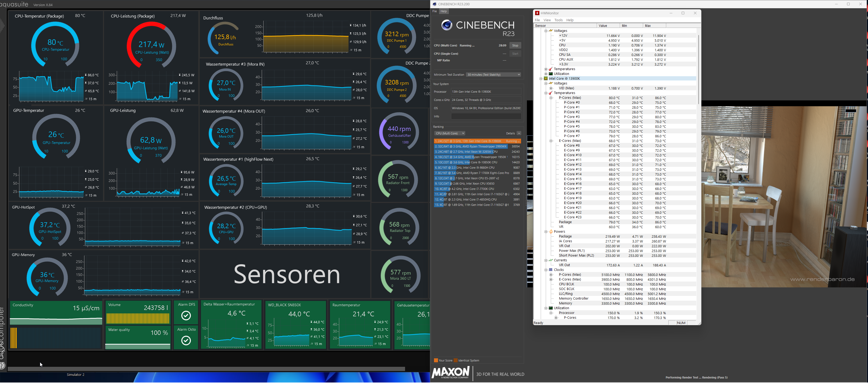The image size is (868, 383).
Task: Click the Processor field showing 13th Gen Intel Core i9-13900K
Action: click(486, 92)
